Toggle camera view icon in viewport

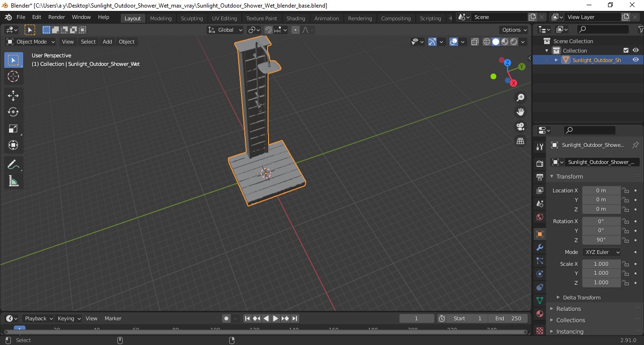click(x=520, y=127)
